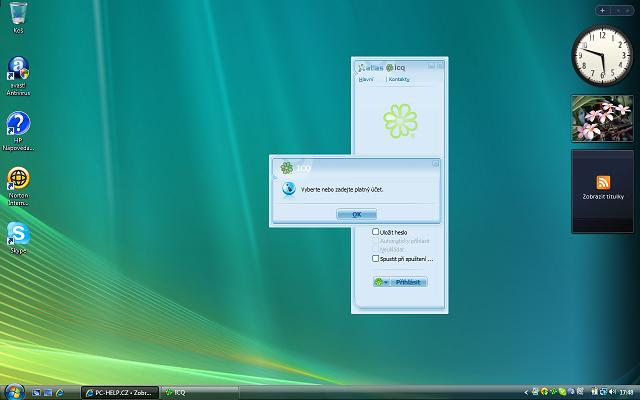Launch Skype from the desktop icon

[18, 234]
